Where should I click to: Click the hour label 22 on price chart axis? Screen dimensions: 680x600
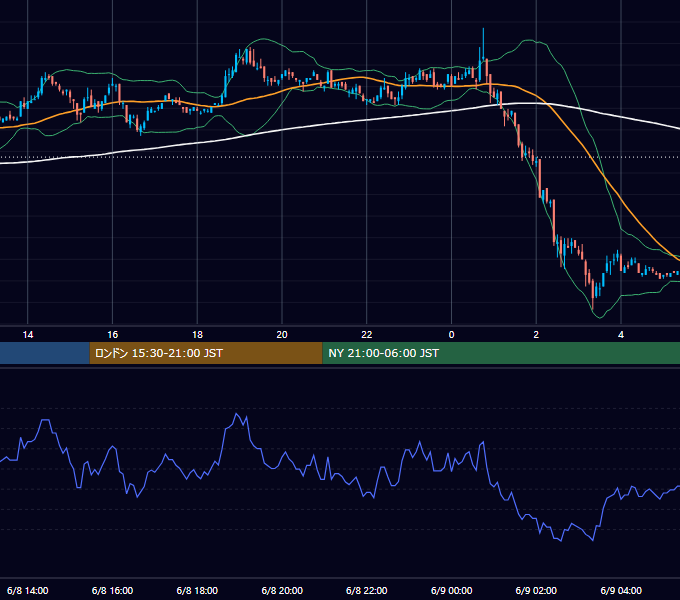pyautogui.click(x=367, y=335)
